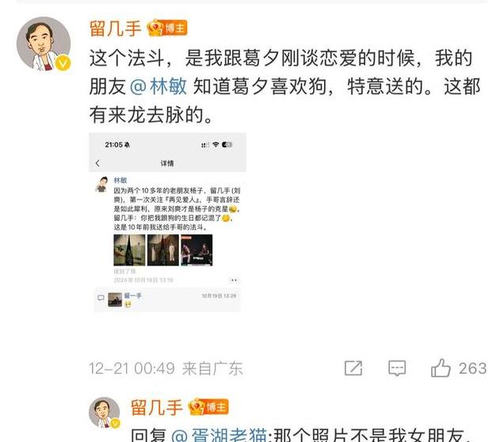This screenshot has width=504, height=442.
Task: Open @林敏 mention link
Action: click(158, 86)
